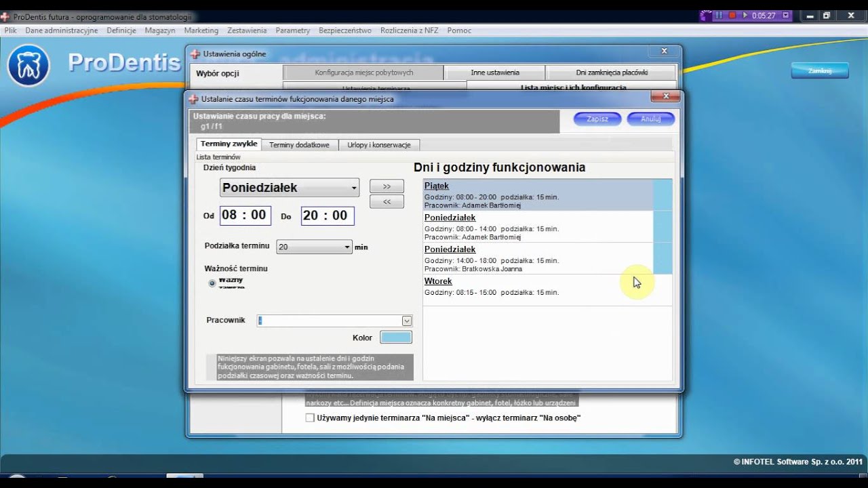Viewport: 868px width, 488px height.
Task: Click the INFOTEL Software copyright text
Action: 797,462
